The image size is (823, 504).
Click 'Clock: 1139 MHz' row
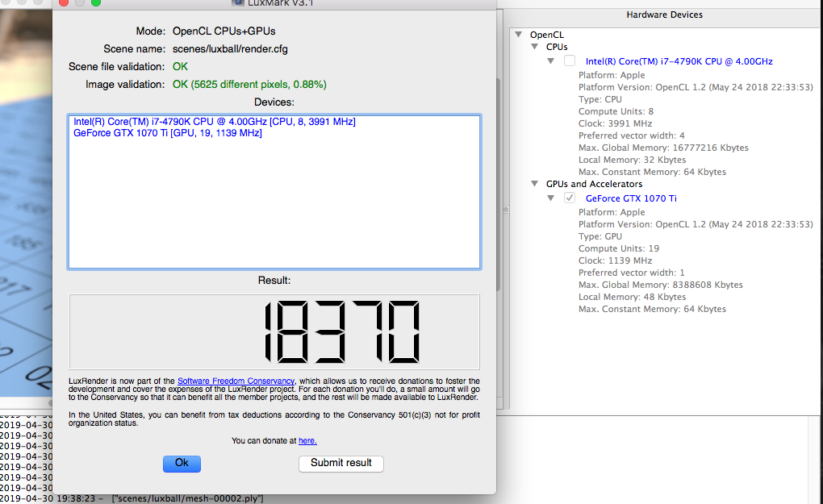615,260
